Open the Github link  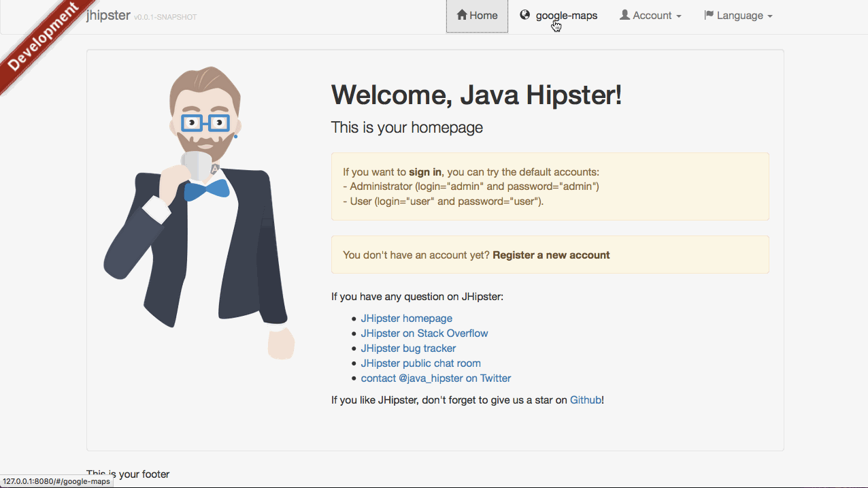(x=586, y=400)
